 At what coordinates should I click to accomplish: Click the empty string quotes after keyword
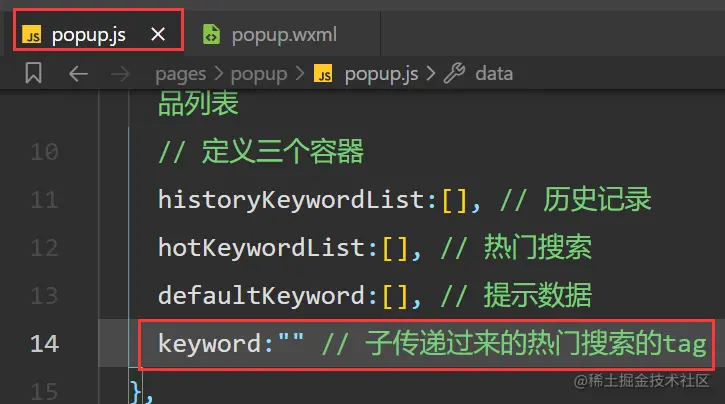click(x=291, y=338)
